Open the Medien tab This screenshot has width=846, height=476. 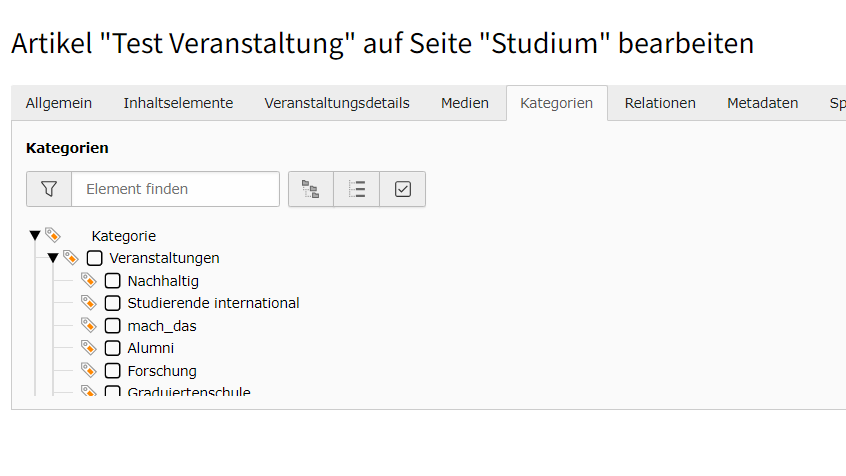point(465,103)
